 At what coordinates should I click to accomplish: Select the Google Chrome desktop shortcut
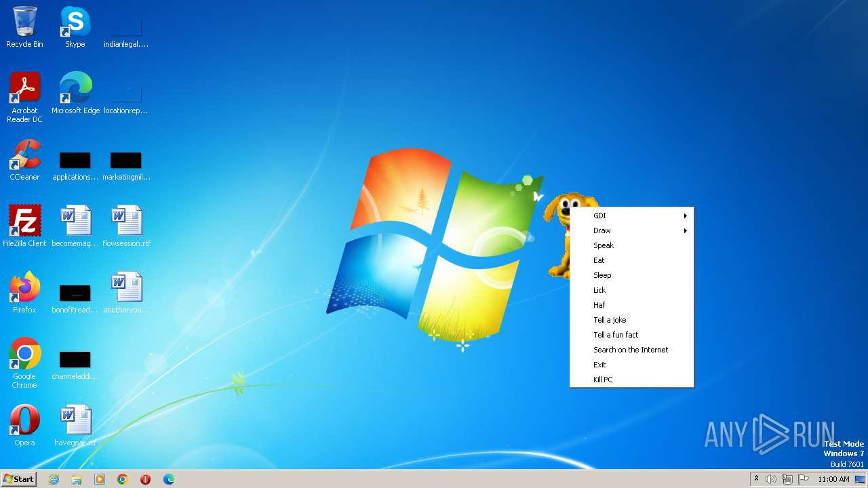pos(24,363)
